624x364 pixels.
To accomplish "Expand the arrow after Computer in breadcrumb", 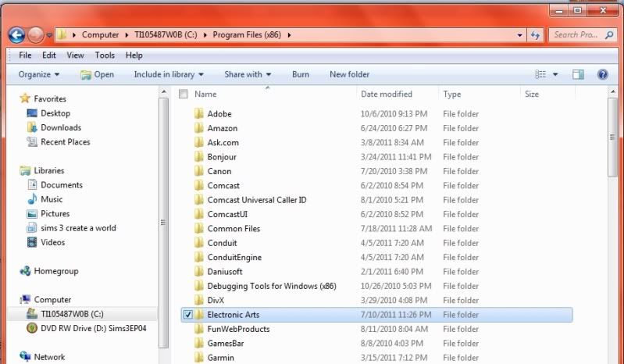I will [127, 35].
